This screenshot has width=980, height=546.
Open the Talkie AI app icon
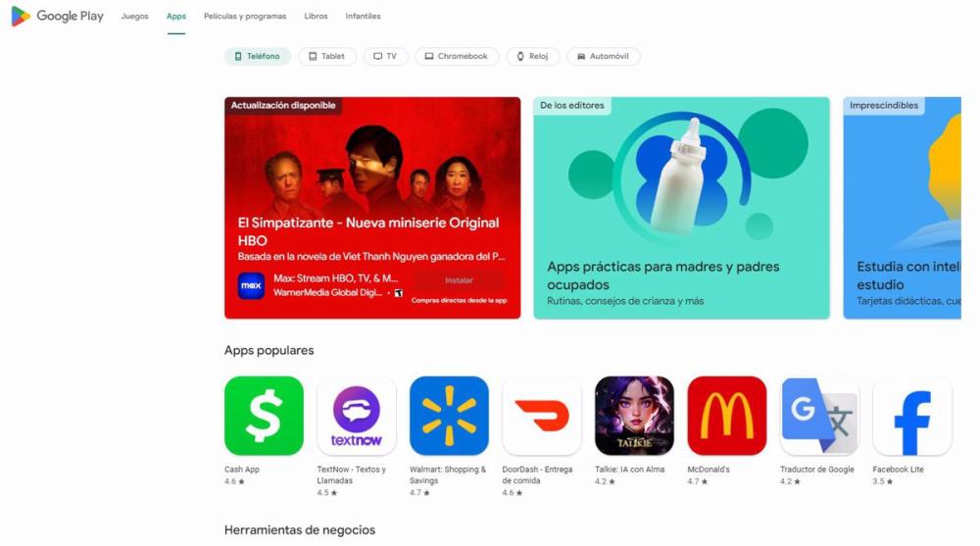coord(634,416)
